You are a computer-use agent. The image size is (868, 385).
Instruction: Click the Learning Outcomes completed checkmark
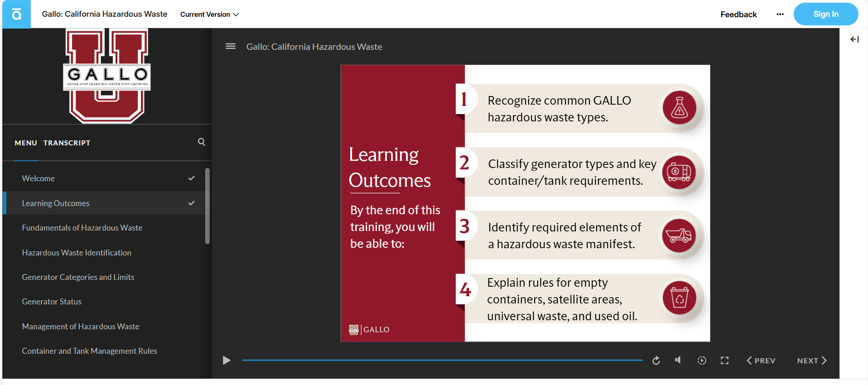[x=192, y=203]
